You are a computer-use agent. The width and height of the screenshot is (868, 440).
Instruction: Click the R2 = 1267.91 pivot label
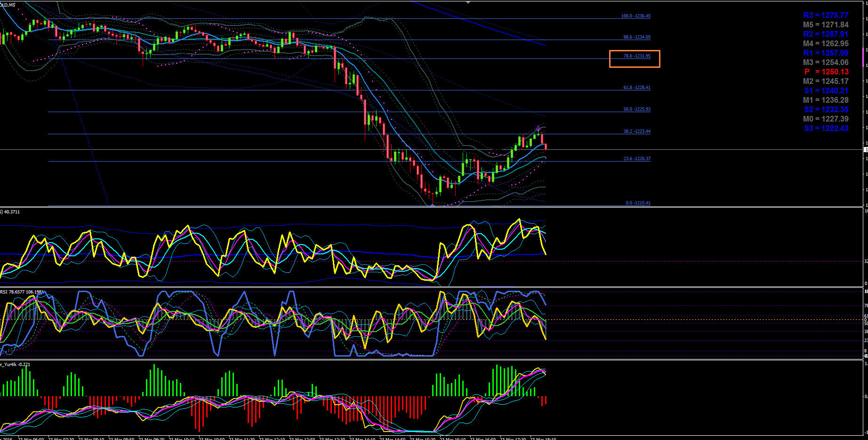pos(826,34)
